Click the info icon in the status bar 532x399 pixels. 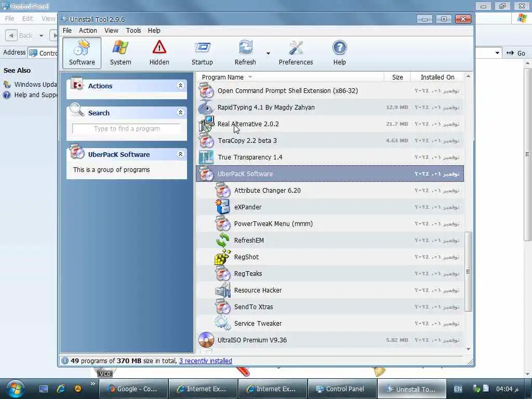click(64, 361)
